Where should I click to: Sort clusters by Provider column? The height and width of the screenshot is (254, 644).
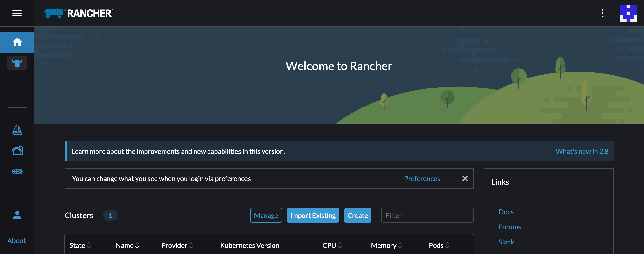pyautogui.click(x=177, y=245)
